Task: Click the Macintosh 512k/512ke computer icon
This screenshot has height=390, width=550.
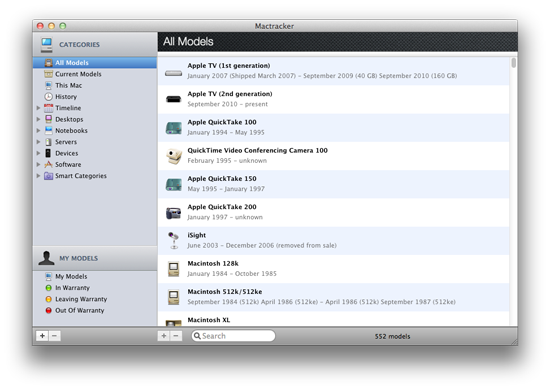Action: click(174, 297)
